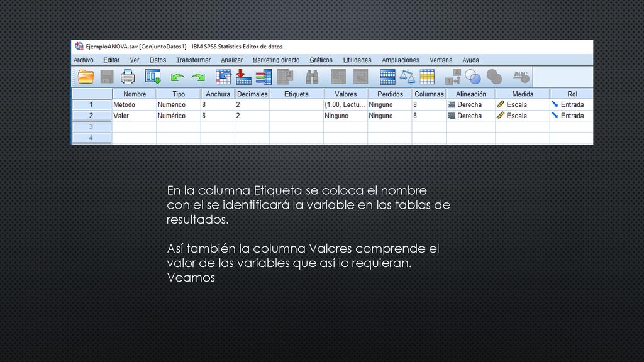Click the Go to case icon

coord(223,77)
